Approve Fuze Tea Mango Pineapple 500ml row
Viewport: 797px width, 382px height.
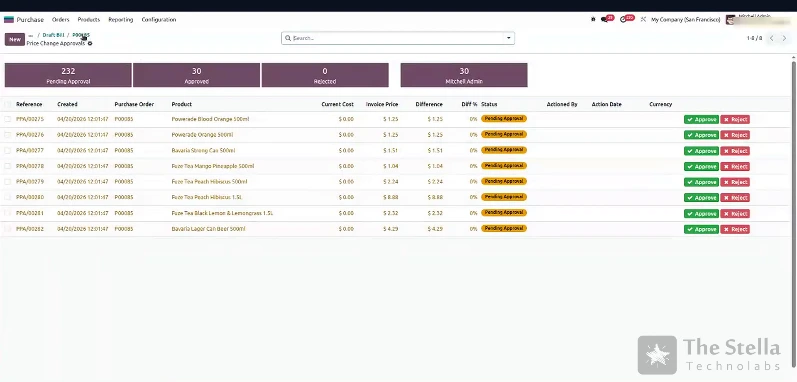pyautogui.click(x=701, y=167)
